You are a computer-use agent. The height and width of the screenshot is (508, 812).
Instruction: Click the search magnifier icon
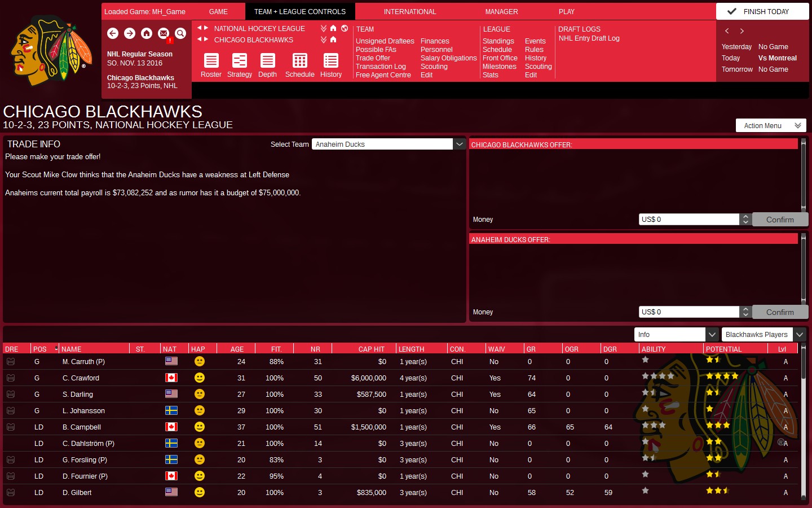(180, 33)
